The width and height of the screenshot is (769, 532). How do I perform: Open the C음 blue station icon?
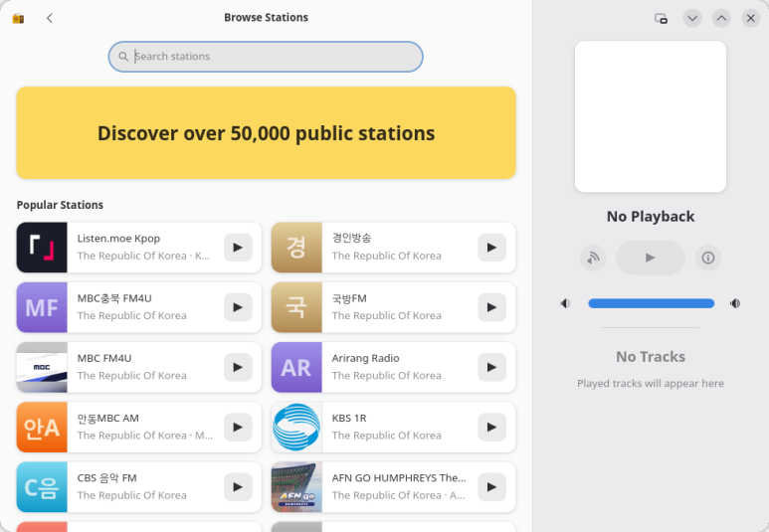42,487
